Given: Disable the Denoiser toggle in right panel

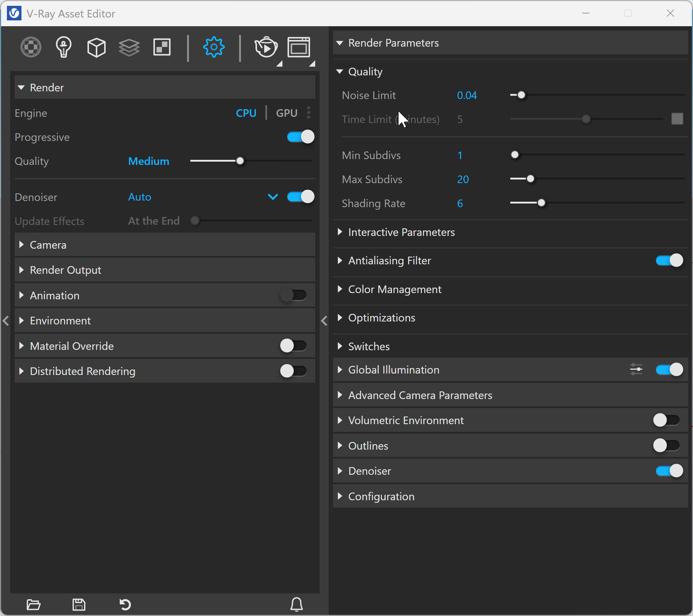Looking at the screenshot, I should click(x=669, y=471).
